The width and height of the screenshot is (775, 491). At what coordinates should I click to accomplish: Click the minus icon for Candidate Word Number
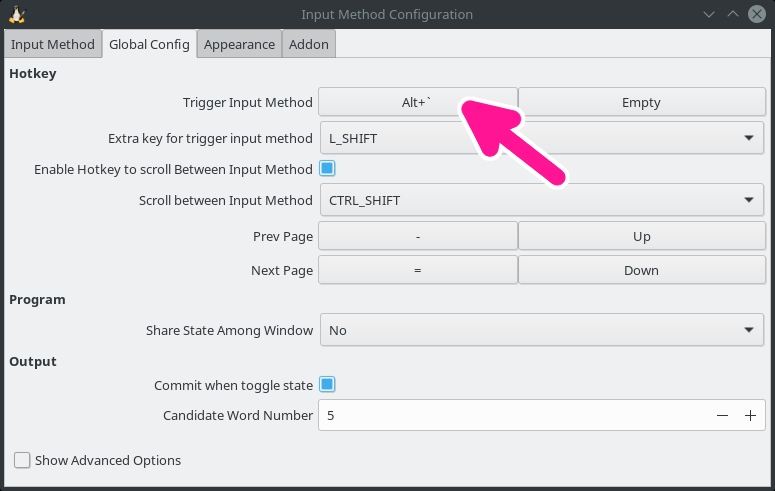[x=722, y=416]
